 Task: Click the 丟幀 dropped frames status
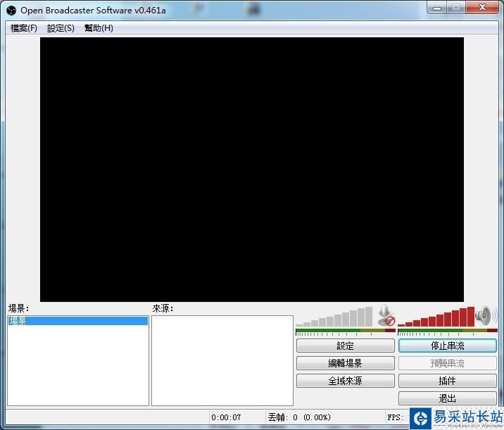pyautogui.click(x=299, y=417)
